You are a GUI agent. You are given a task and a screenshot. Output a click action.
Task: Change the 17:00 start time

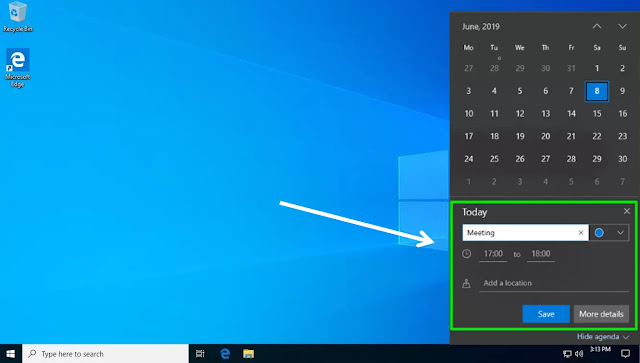tap(493, 254)
